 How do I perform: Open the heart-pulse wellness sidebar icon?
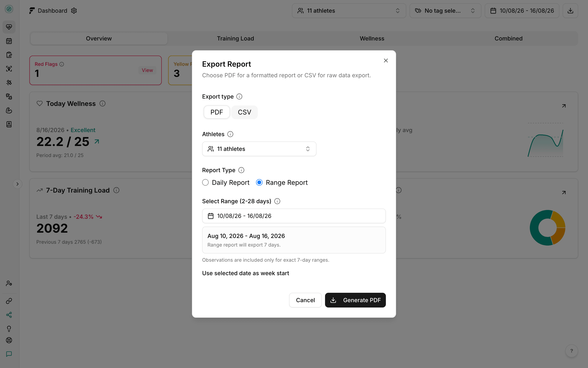9,27
